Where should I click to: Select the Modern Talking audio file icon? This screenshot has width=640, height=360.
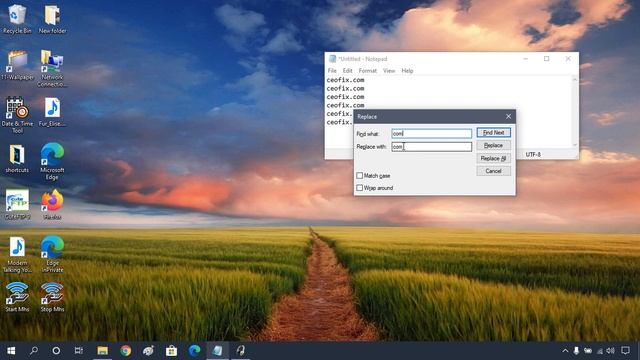click(17, 255)
